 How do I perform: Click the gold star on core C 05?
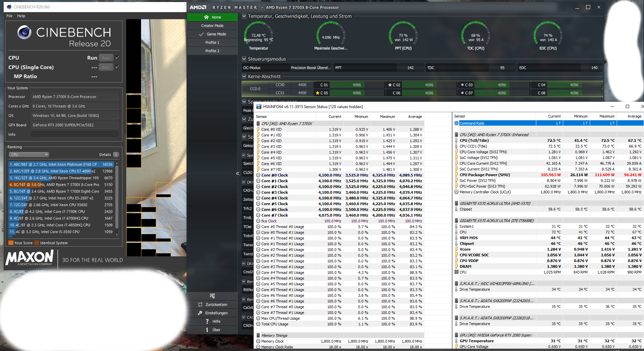tap(317, 93)
